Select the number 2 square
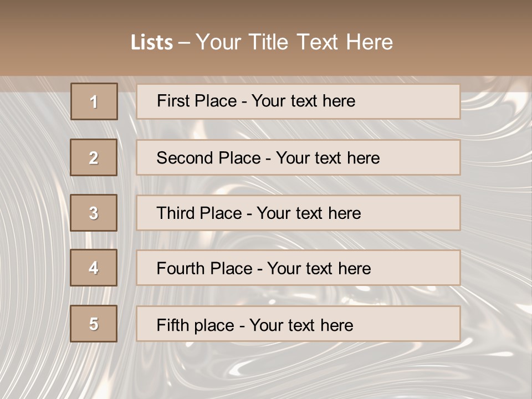This screenshot has height=399, width=532. (x=94, y=157)
